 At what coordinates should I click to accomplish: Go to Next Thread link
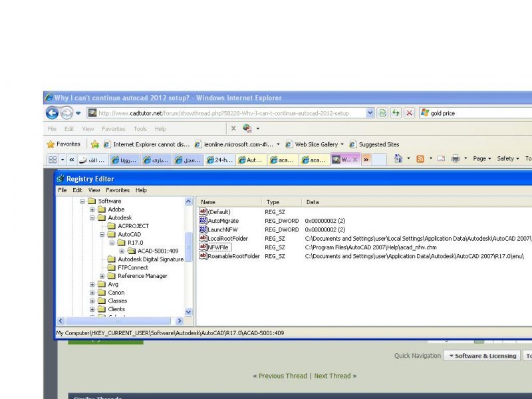pyautogui.click(x=332, y=376)
